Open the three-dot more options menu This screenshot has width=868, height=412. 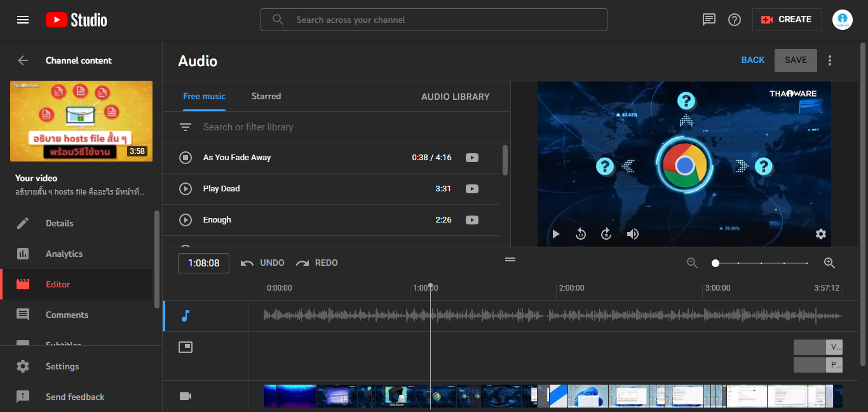[830, 60]
